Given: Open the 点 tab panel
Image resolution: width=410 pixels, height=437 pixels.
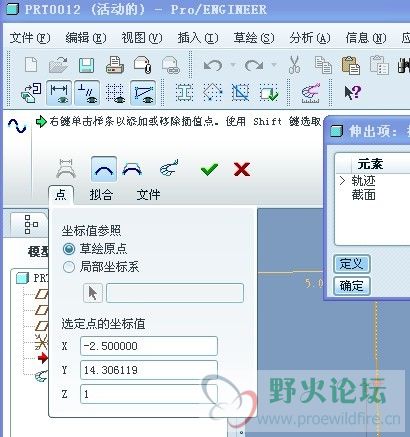Looking at the screenshot, I should [61, 195].
